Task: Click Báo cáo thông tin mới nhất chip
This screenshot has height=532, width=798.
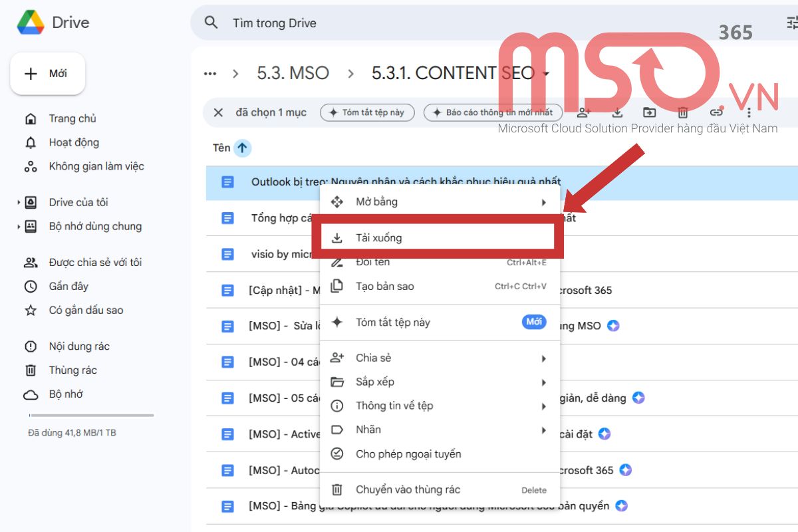Action: [x=493, y=112]
